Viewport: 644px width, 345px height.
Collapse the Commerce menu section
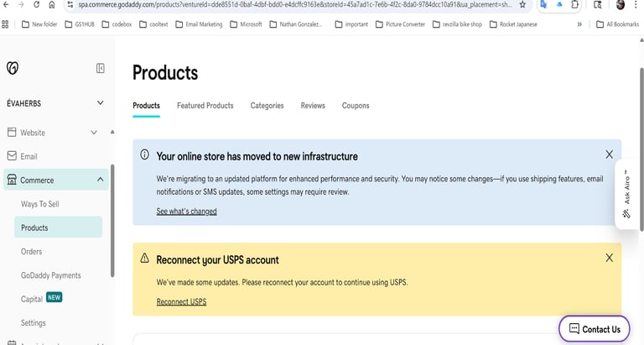point(101,180)
